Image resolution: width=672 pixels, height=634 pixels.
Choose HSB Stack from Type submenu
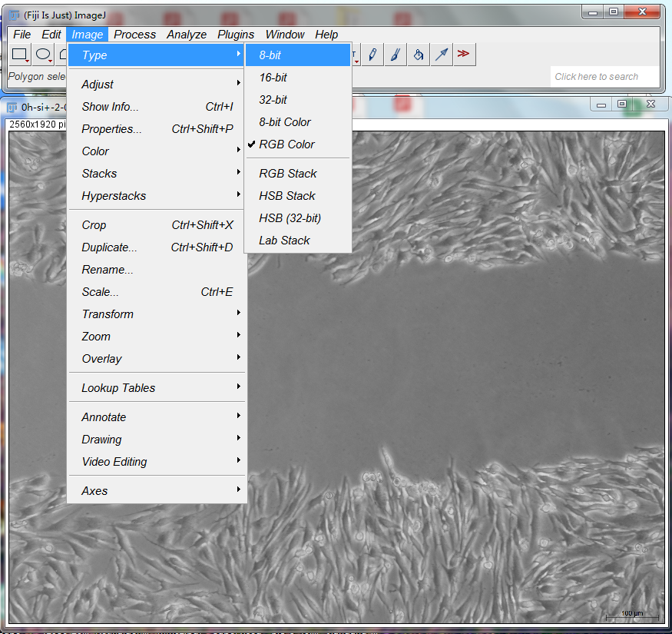click(298, 196)
